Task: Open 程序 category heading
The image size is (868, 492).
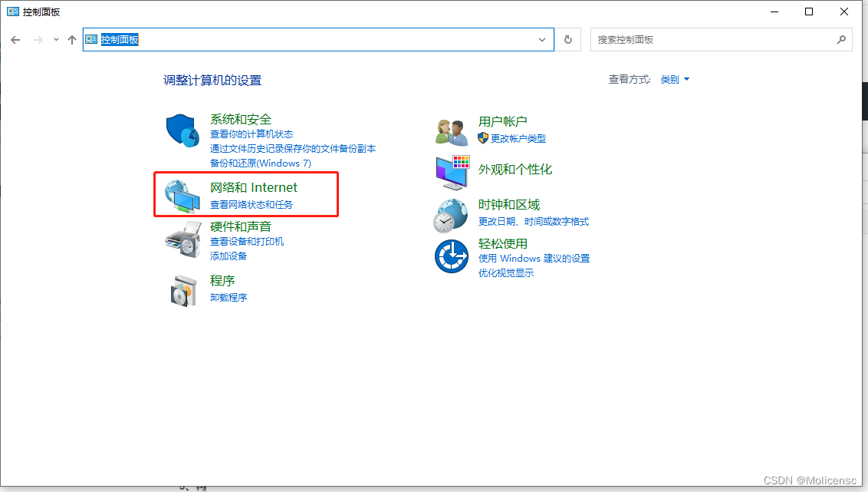Action: pyautogui.click(x=222, y=281)
